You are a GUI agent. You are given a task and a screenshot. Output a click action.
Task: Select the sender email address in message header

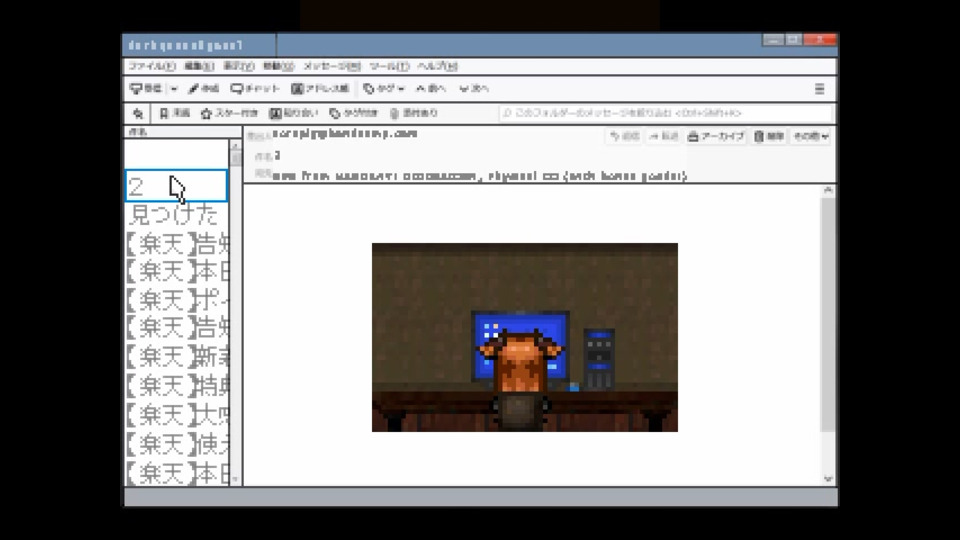point(345,133)
